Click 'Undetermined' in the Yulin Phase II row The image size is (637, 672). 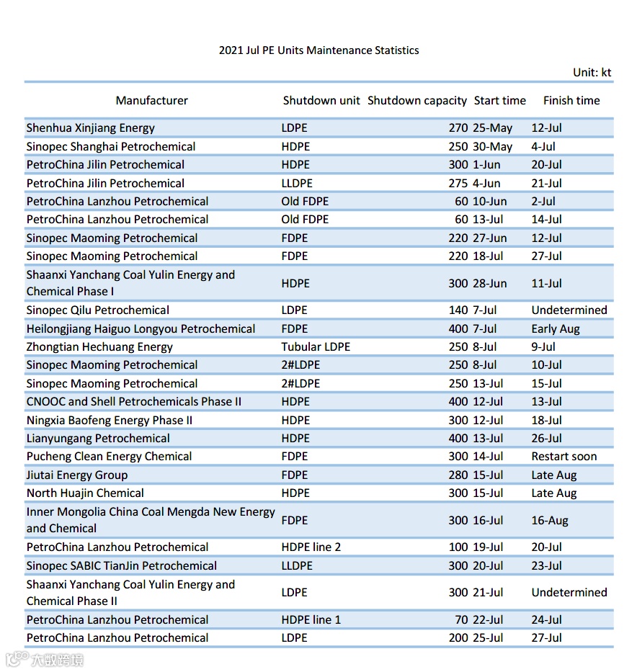coord(569,593)
